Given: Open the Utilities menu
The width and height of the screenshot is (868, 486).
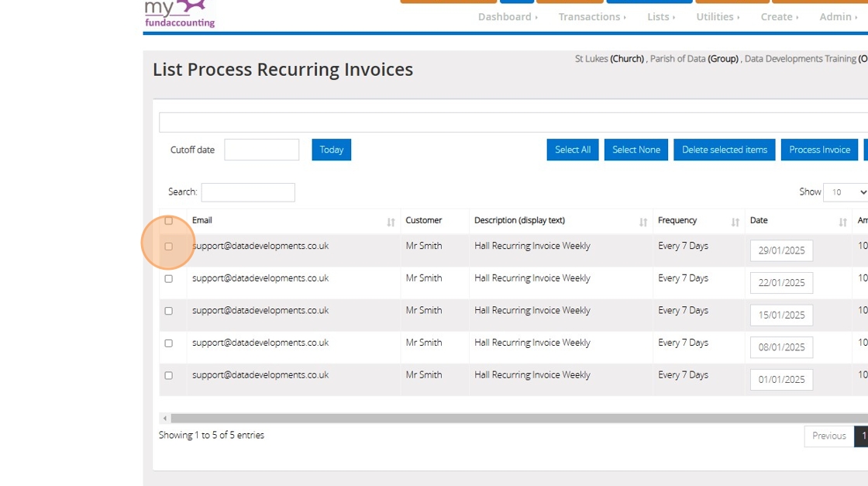Looking at the screenshot, I should (x=717, y=17).
